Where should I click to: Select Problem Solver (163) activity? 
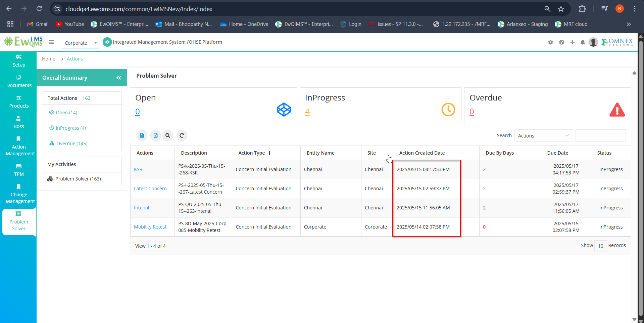pyautogui.click(x=74, y=179)
